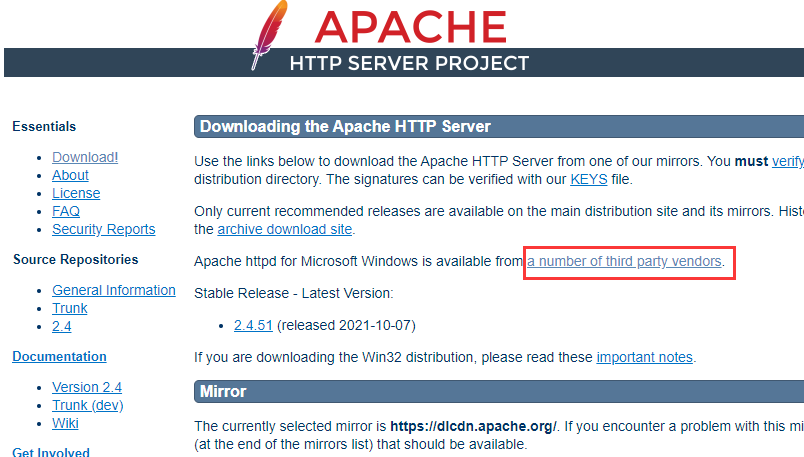Click the (released 2021-10-07) text
This screenshot has width=804, height=457.
coord(346,326)
